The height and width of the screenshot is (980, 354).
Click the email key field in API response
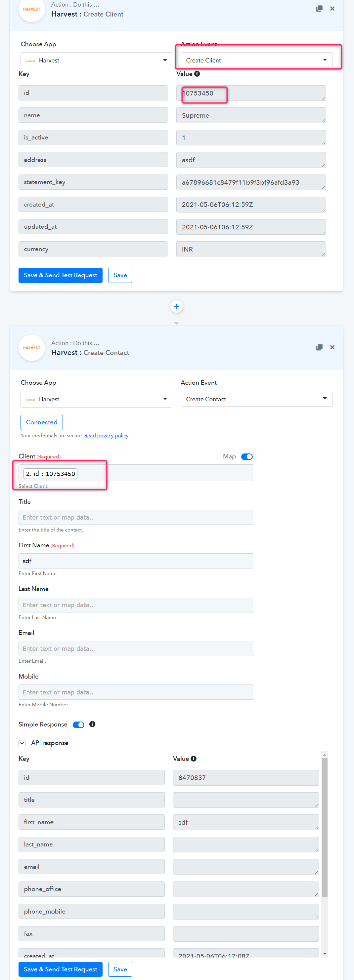tap(92, 867)
